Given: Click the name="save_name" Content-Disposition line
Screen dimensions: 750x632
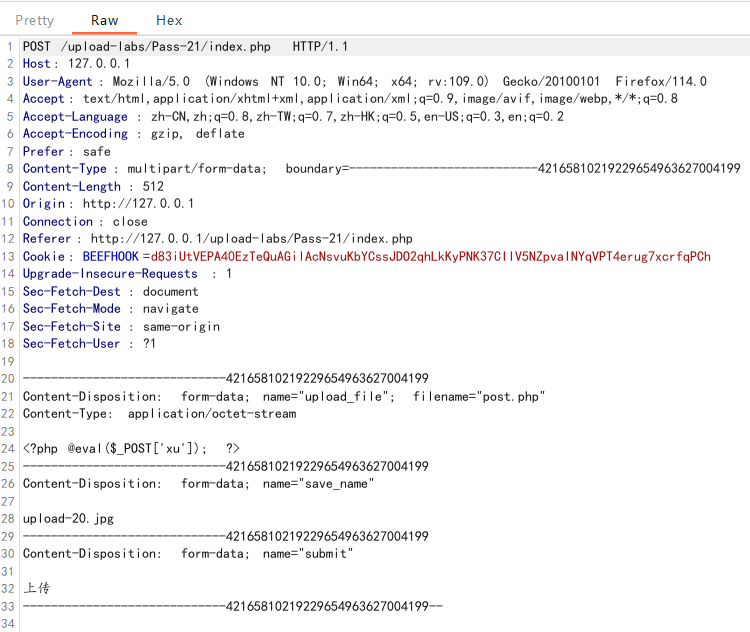Looking at the screenshot, I should [199, 484].
